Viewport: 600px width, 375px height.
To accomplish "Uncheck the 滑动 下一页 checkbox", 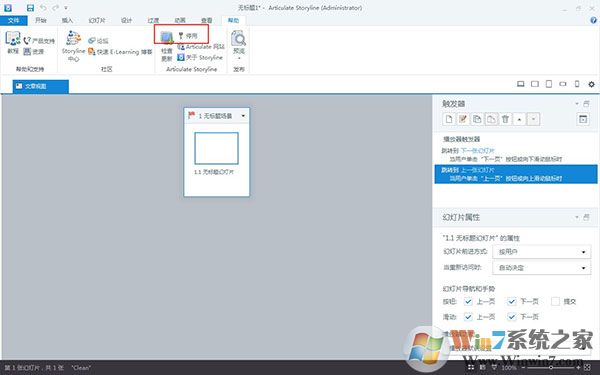I will click(x=512, y=317).
